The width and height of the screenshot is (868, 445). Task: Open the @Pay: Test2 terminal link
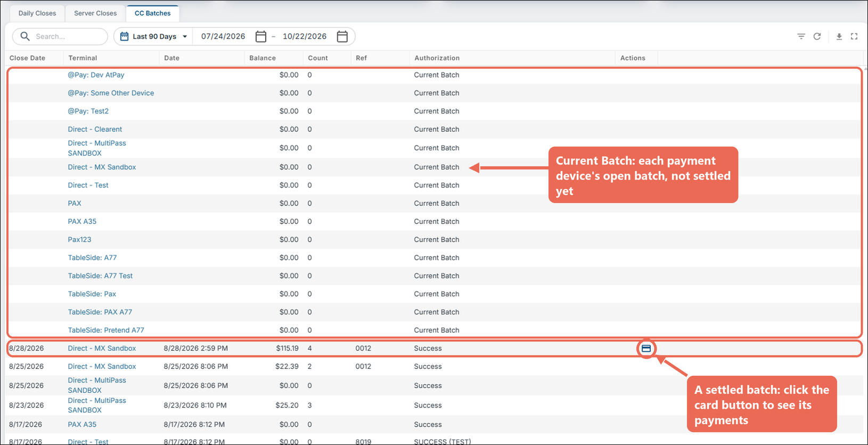pos(88,111)
